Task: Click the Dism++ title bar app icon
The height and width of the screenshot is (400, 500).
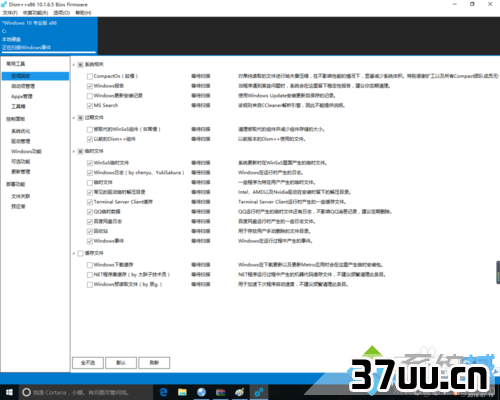Action: 4,4
